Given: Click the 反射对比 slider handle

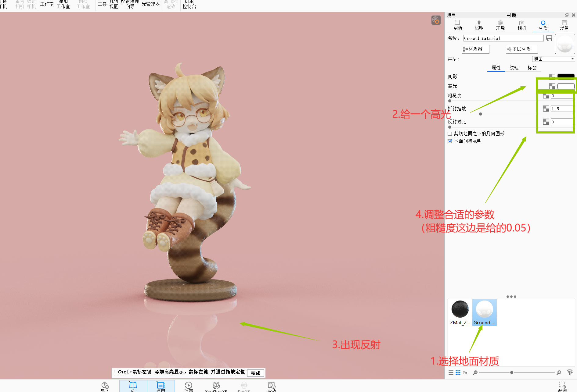Looking at the screenshot, I should point(450,127).
